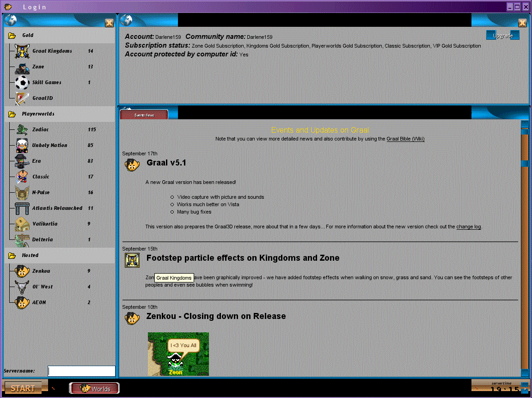
Task: Select the Graal Kingdoms server icon
Action: click(x=22, y=51)
